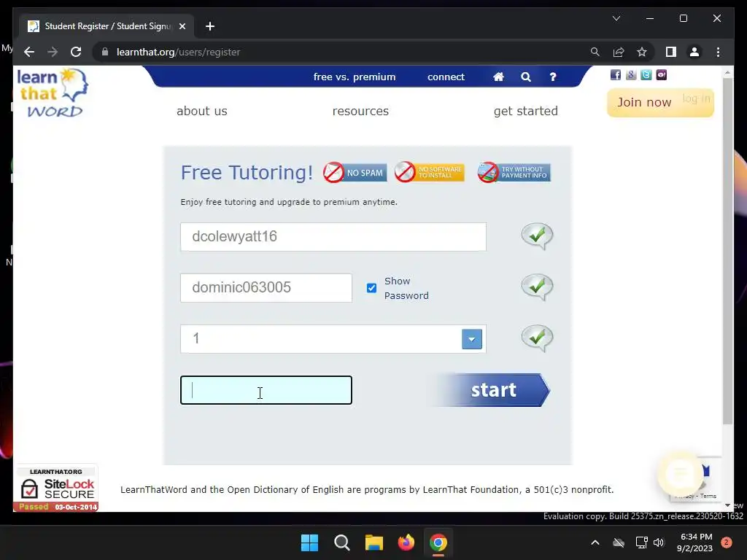Open the get started menu
The image size is (747, 560).
click(525, 111)
